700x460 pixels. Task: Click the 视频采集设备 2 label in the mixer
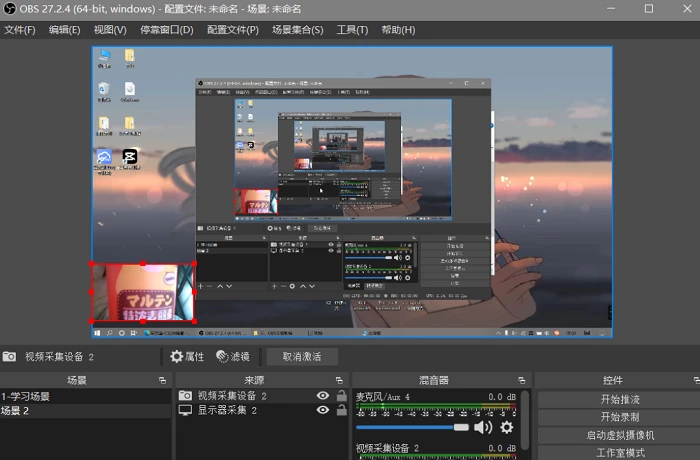(387, 448)
